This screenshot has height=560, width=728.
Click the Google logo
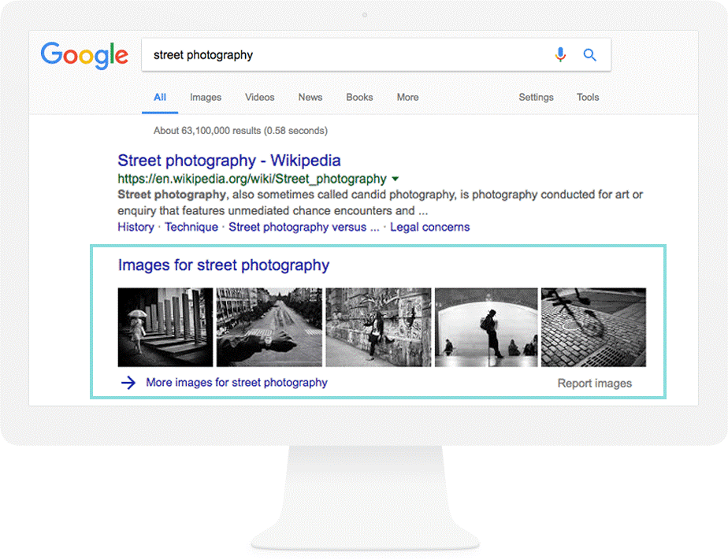tap(84, 55)
